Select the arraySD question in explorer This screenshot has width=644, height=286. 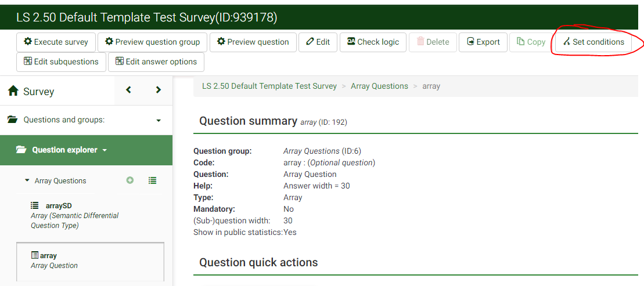point(58,205)
